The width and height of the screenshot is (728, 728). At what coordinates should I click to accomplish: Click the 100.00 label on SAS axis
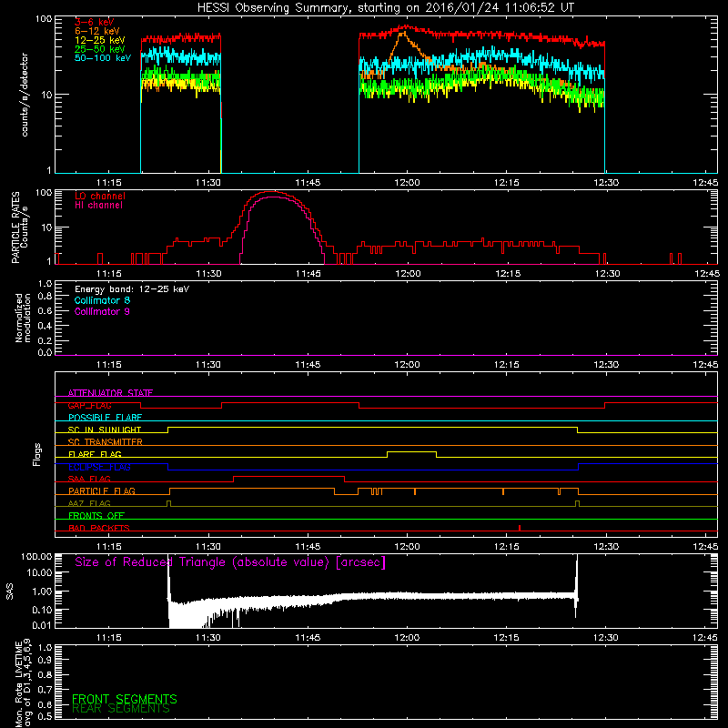tap(36, 557)
